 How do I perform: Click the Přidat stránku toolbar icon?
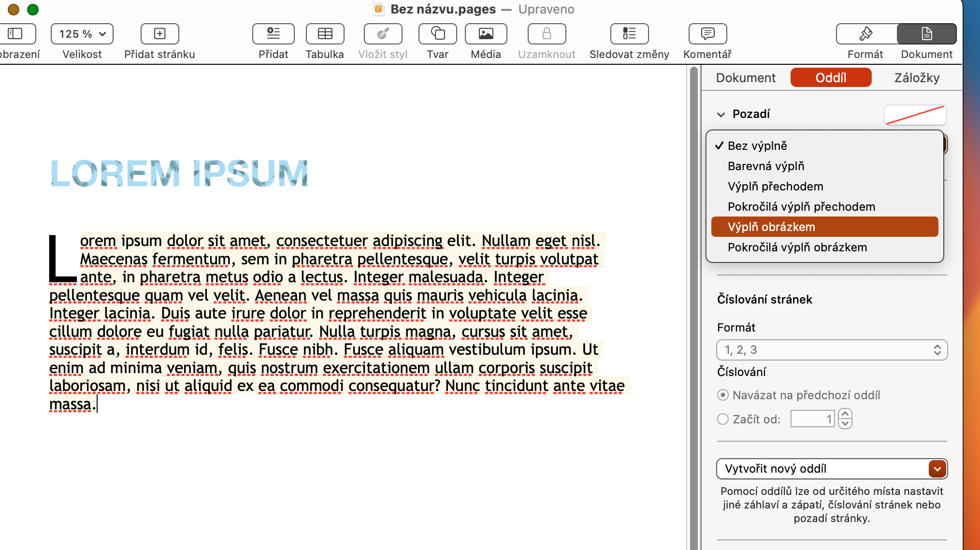coord(159,34)
